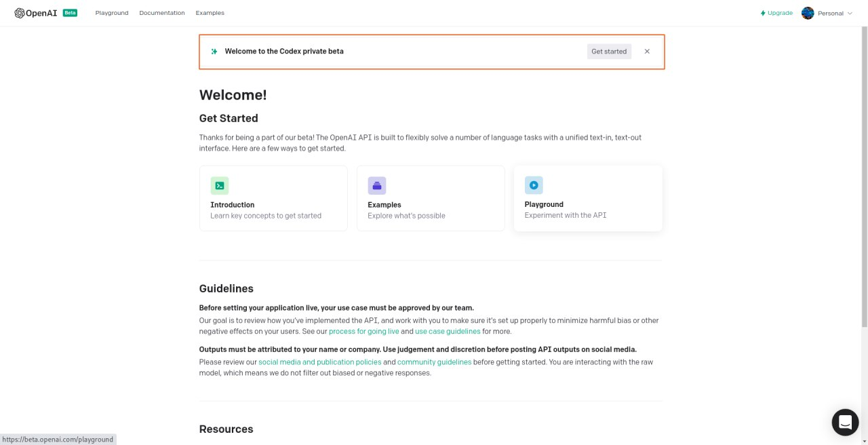The width and height of the screenshot is (868, 445).
Task: Click the lightning bolt Upgrade icon
Action: 763,13
